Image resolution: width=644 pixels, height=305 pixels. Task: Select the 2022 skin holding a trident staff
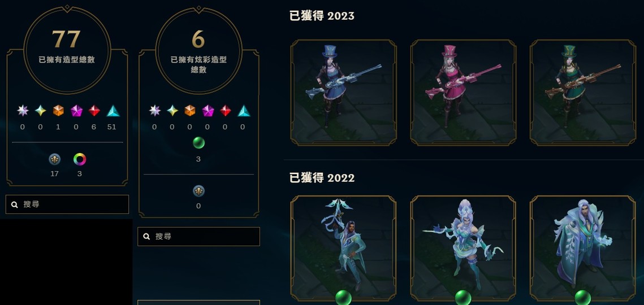coord(343,249)
